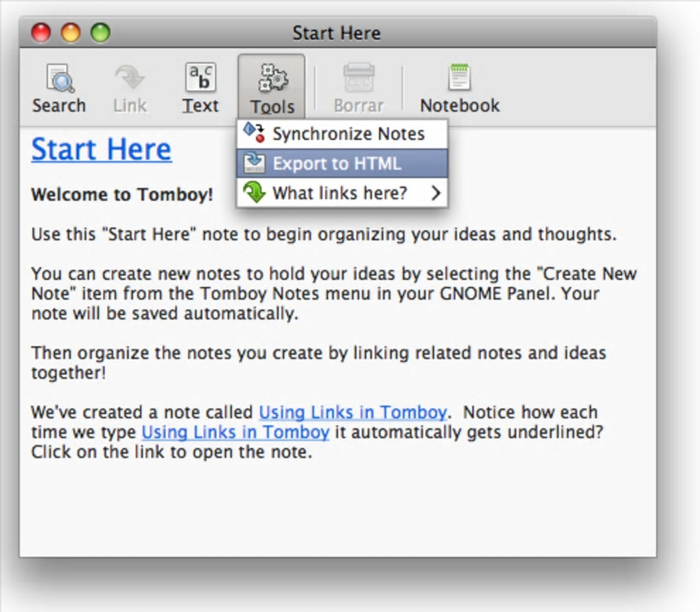This screenshot has width=700, height=612.
Task: Open the Search toolbar icon
Action: [x=60, y=79]
